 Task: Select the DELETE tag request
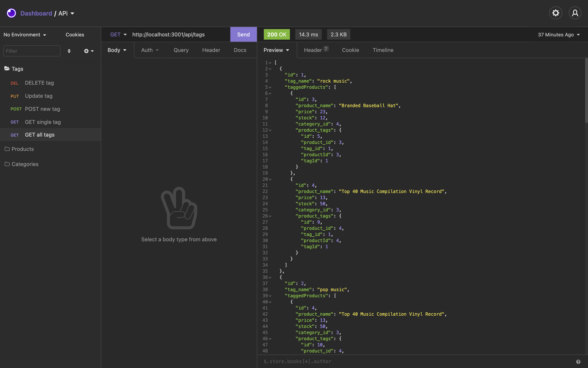50,83
